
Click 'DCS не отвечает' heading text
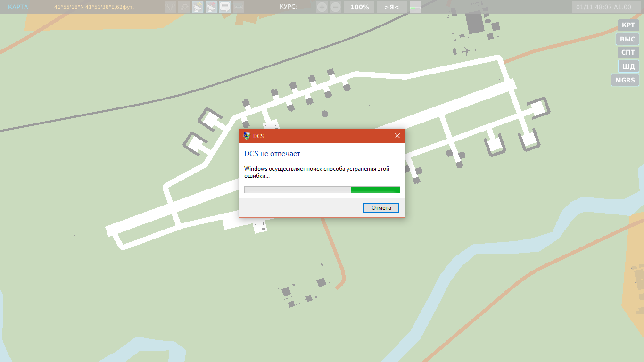pyautogui.click(x=272, y=154)
